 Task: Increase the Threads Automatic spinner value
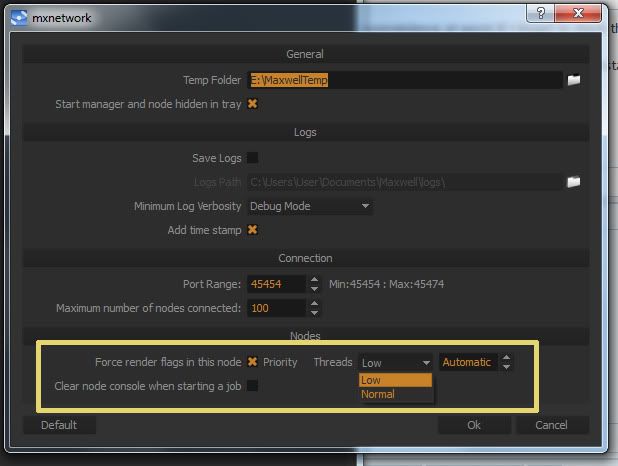(506, 358)
